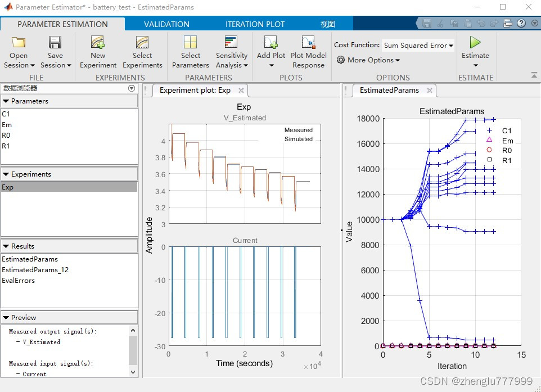Switch to the VALIDATION tab
This screenshot has height=392, width=541.
click(166, 24)
